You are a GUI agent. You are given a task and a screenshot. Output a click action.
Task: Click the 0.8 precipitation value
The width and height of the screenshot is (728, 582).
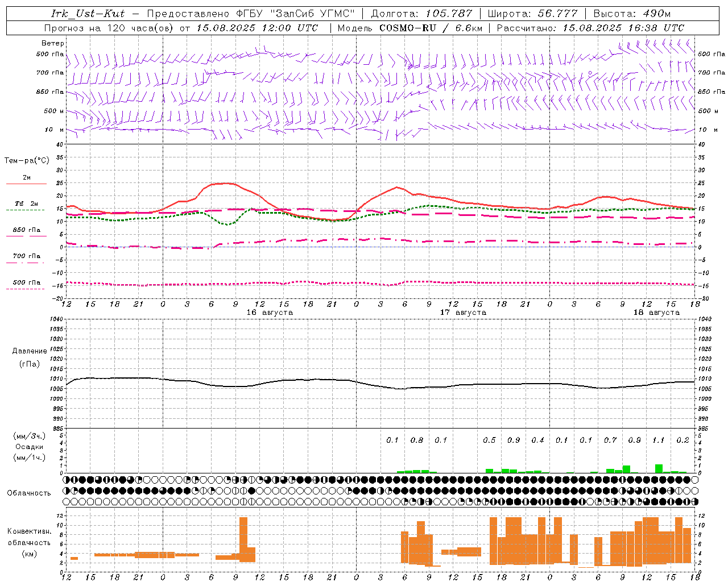417,440
